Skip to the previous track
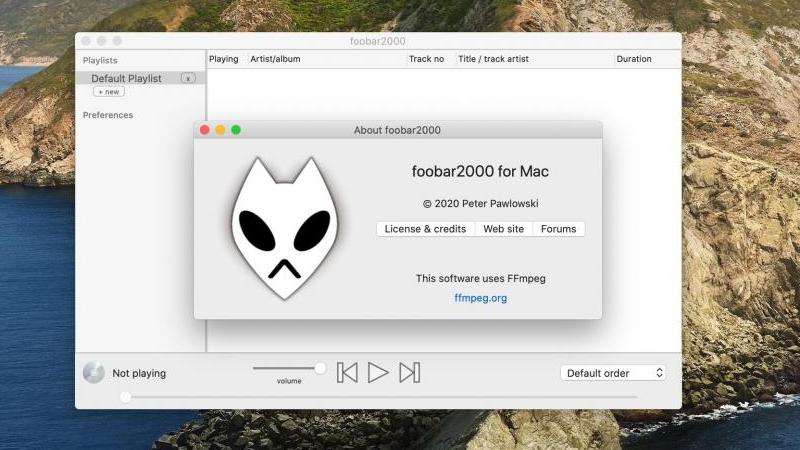The height and width of the screenshot is (450, 800). 347,373
